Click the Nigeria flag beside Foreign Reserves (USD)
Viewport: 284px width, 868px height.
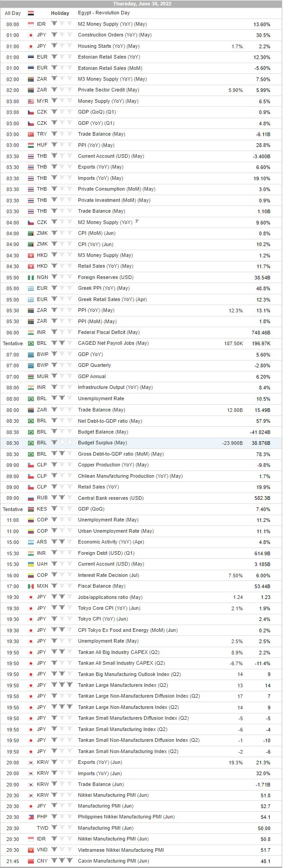(x=31, y=278)
